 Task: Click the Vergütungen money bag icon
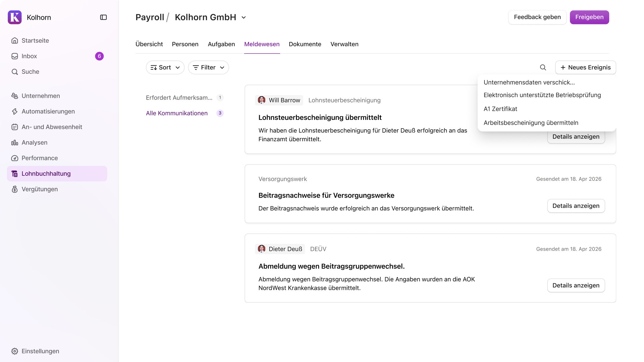pyautogui.click(x=15, y=189)
